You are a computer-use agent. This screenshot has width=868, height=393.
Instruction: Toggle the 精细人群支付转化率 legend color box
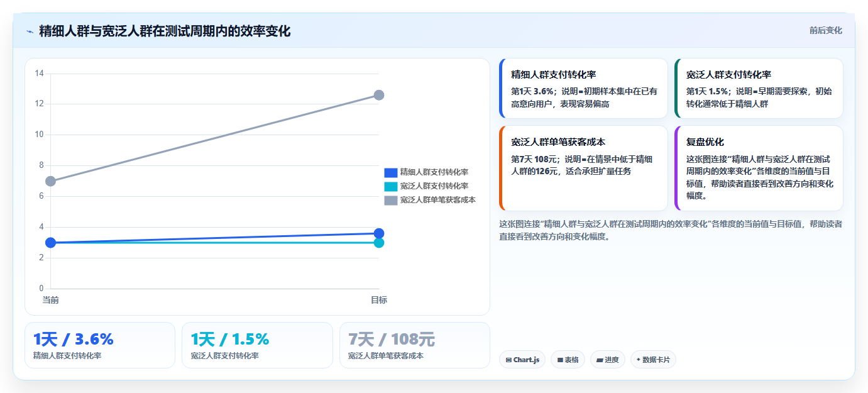click(391, 172)
